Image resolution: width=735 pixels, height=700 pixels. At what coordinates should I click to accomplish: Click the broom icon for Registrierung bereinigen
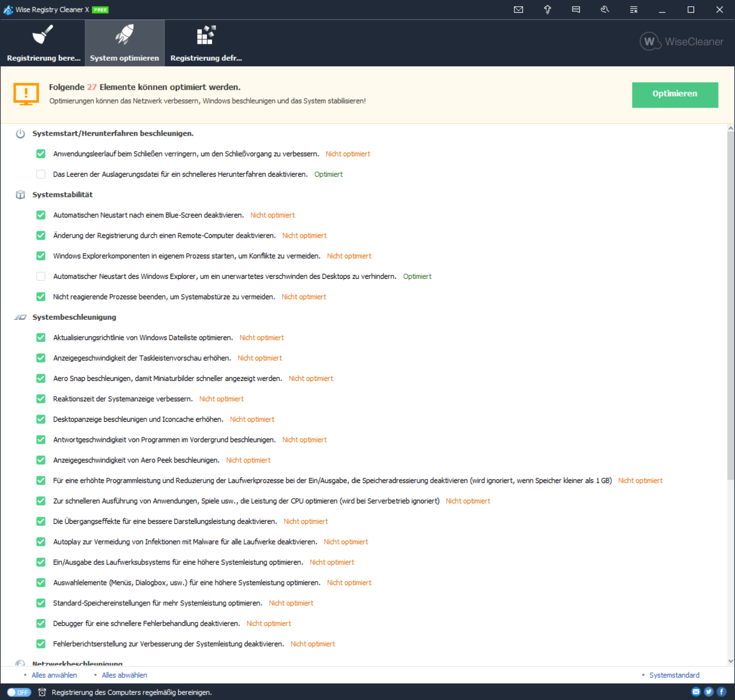[43, 35]
